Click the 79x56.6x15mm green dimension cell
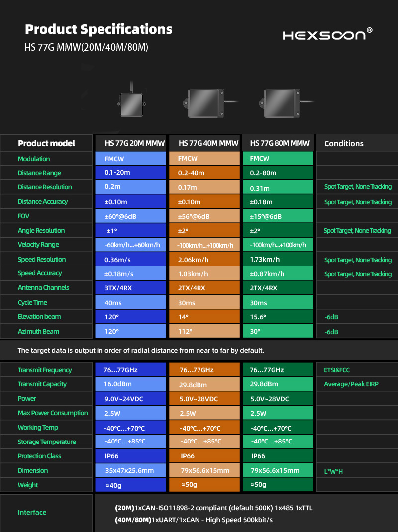The image size is (398, 532). (x=278, y=471)
